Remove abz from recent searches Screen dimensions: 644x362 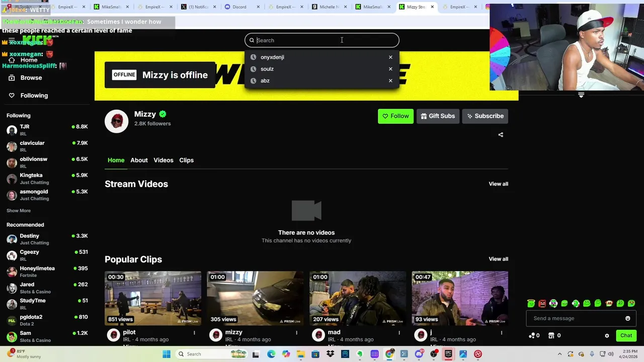[390, 80]
